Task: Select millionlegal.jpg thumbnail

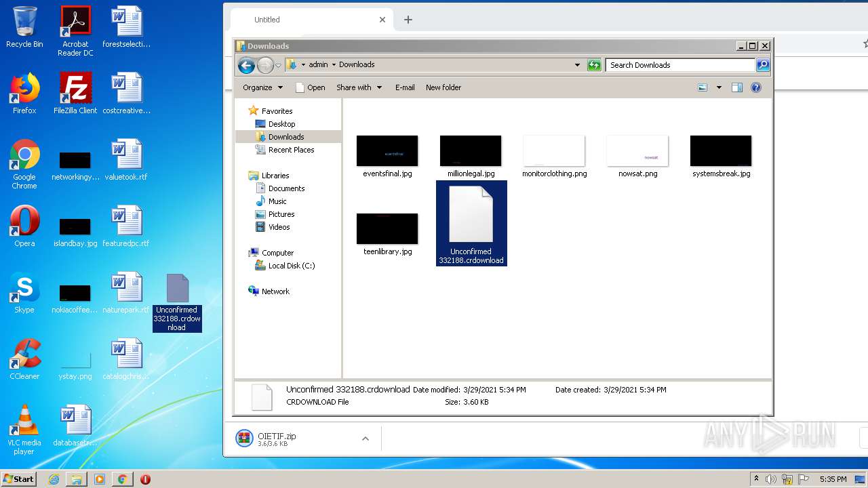Action: pyautogui.click(x=471, y=157)
